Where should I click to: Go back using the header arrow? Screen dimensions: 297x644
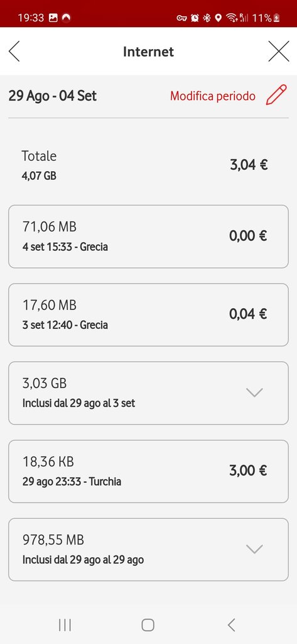[14, 52]
